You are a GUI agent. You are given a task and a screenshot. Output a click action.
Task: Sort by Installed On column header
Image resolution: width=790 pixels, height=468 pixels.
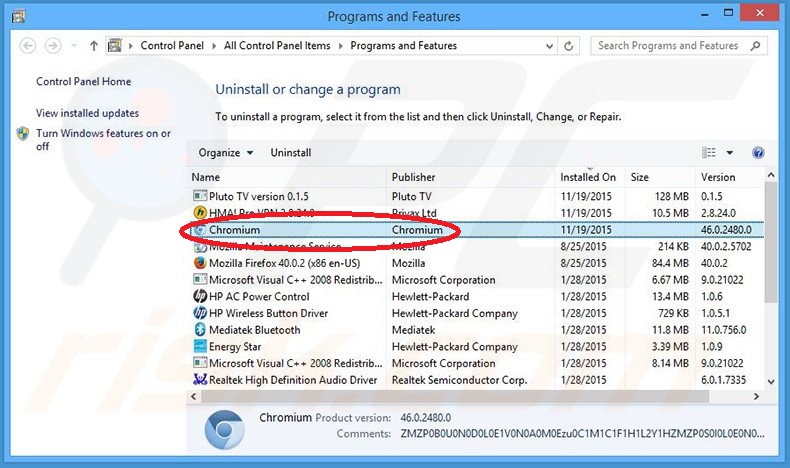click(590, 177)
